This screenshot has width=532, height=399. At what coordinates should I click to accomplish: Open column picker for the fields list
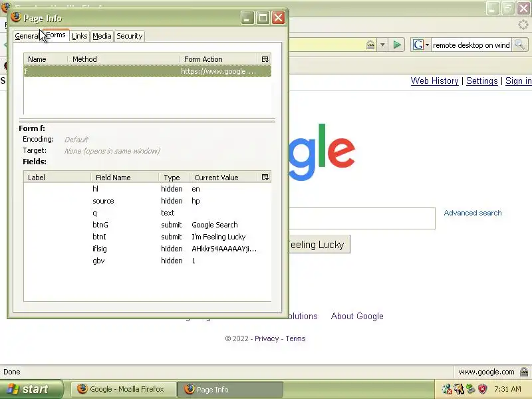265,177
